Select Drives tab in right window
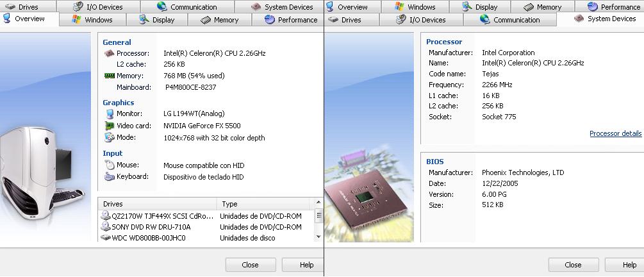This screenshot has height=277, width=644. [352, 20]
